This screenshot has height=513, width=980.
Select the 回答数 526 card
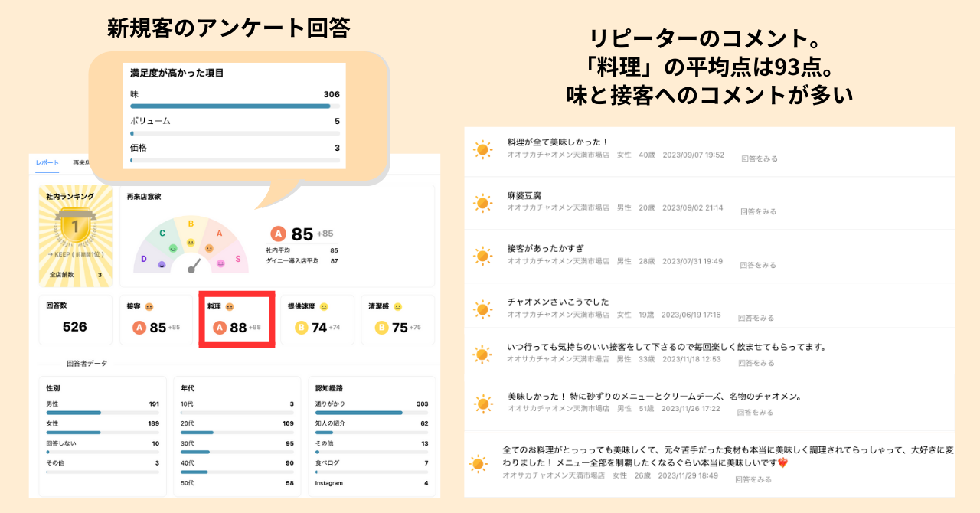click(75, 320)
